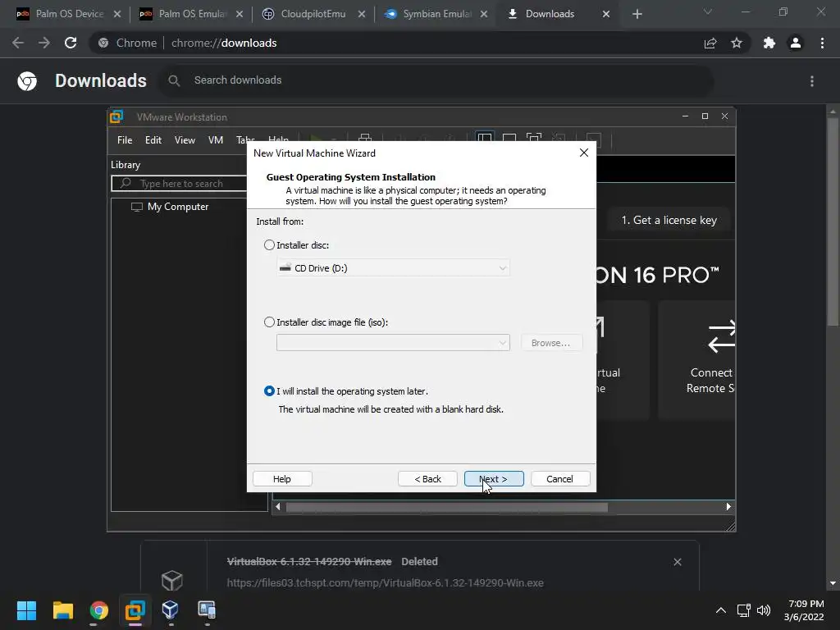Click the volume icon in system tray
Image resolution: width=840 pixels, height=630 pixels.
[x=764, y=610]
